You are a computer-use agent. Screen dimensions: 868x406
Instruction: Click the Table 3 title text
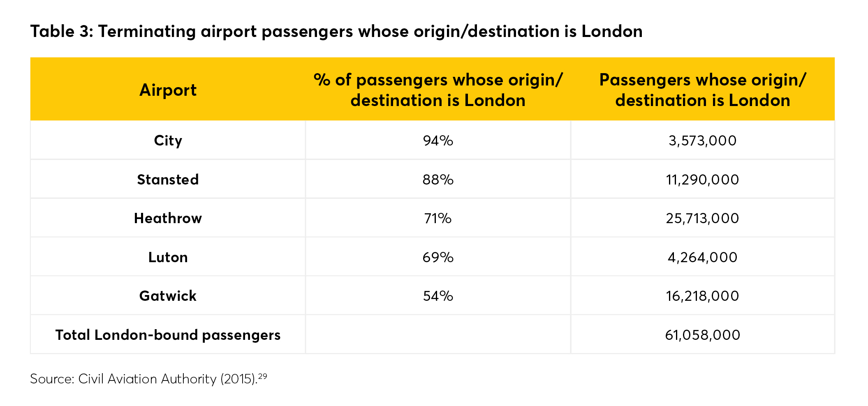(336, 32)
